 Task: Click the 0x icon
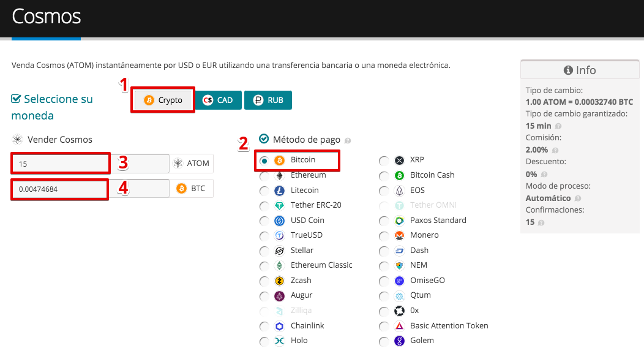[x=399, y=311]
